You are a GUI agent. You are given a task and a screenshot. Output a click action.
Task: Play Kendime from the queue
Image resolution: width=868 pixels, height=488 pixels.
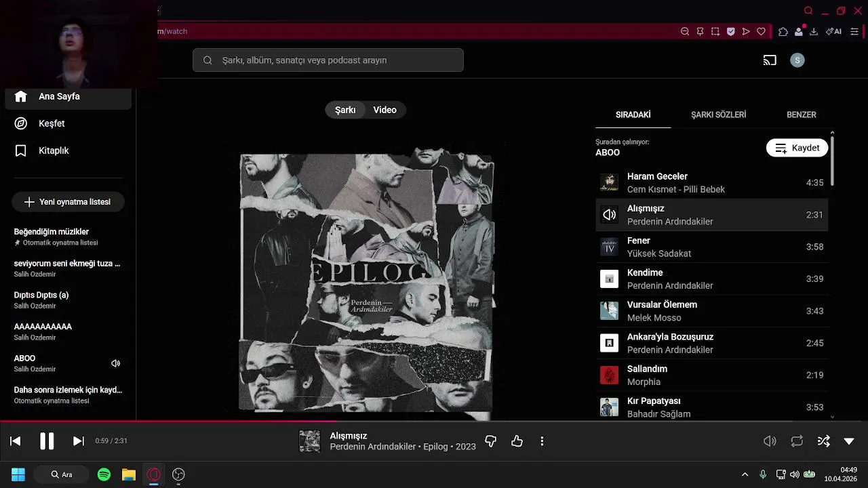coord(711,279)
